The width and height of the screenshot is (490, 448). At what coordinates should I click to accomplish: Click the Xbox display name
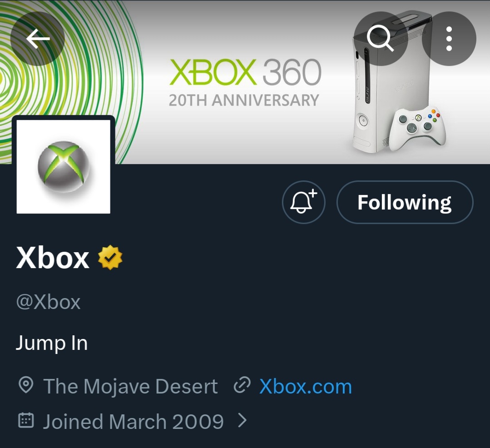point(53,258)
